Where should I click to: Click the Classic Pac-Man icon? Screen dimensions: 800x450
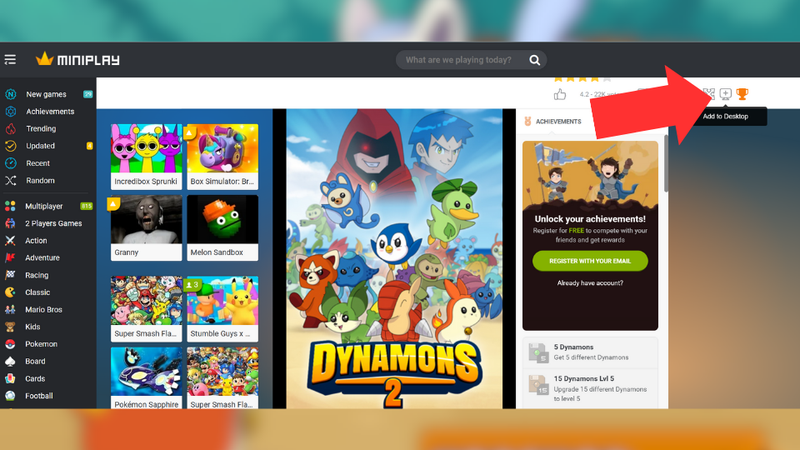10,292
